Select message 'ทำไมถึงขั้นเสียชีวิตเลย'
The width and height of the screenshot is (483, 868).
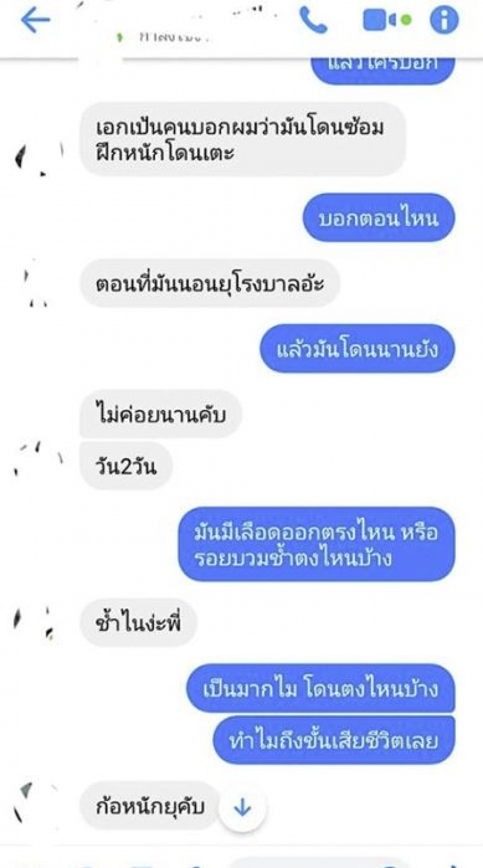tap(334, 740)
